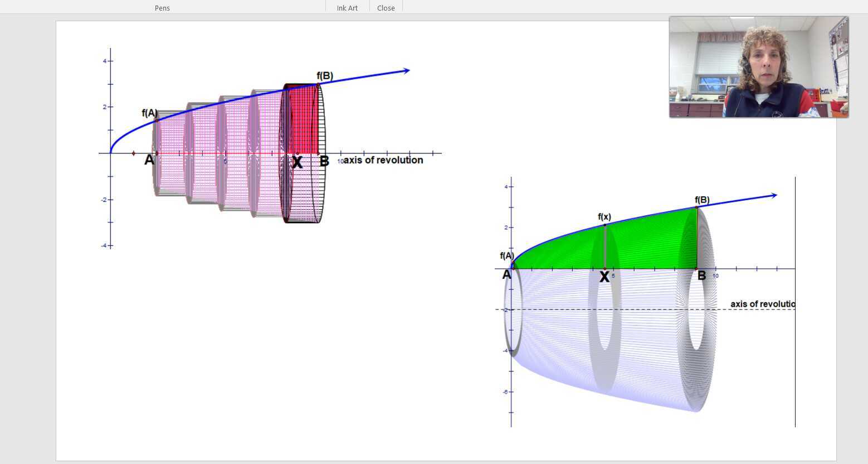Click the f(B) label on the right graph
868x464 pixels.
[702, 200]
